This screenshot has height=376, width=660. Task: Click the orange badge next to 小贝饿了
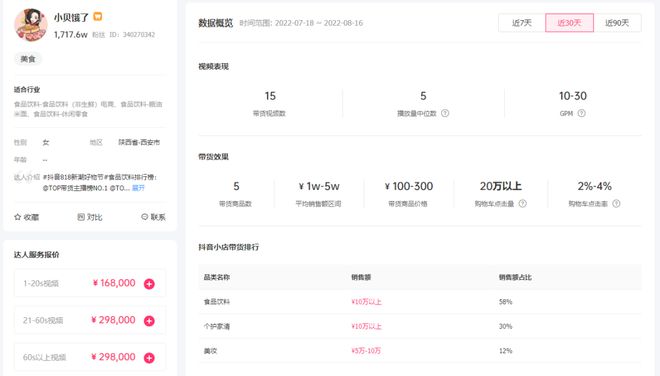click(x=98, y=17)
